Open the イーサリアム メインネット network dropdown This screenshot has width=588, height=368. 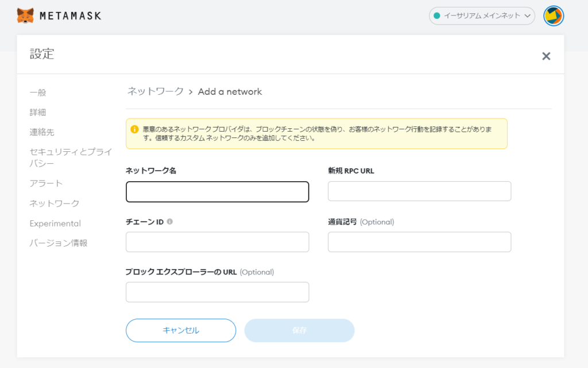pos(482,16)
